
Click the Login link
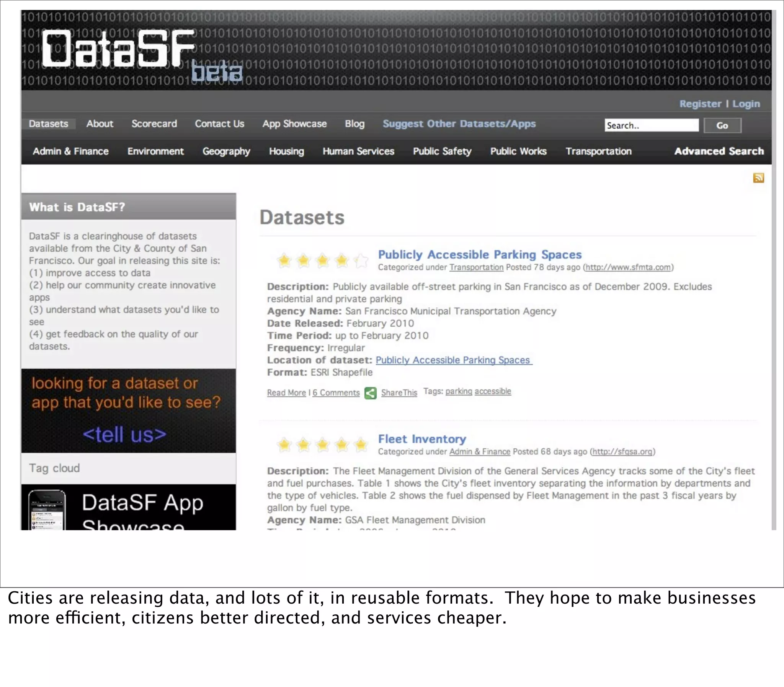pos(746,104)
